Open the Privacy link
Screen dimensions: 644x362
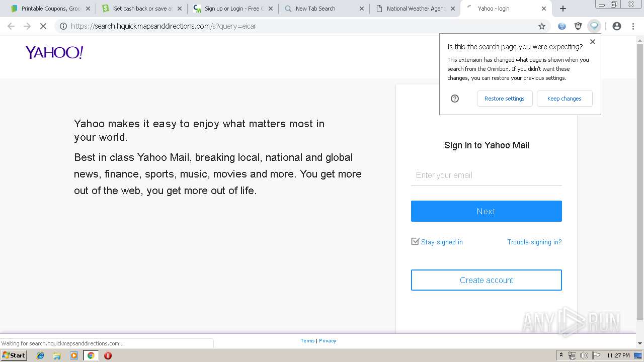pos(328,341)
